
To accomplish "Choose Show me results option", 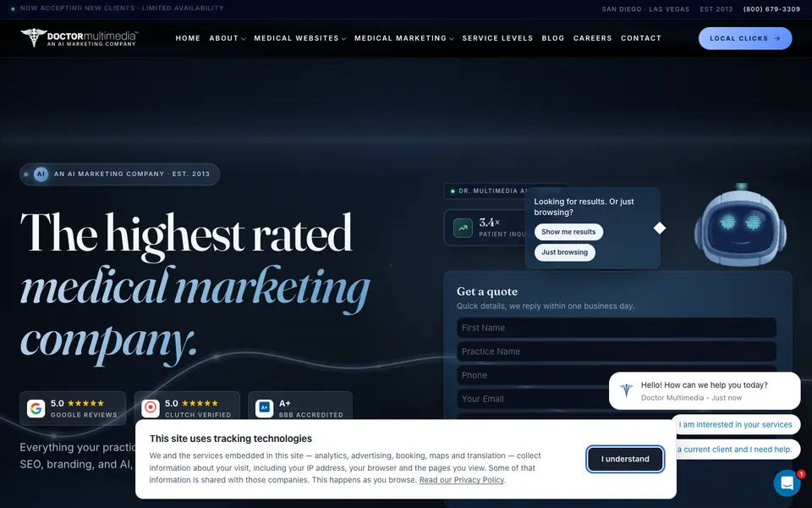I will click(x=568, y=232).
